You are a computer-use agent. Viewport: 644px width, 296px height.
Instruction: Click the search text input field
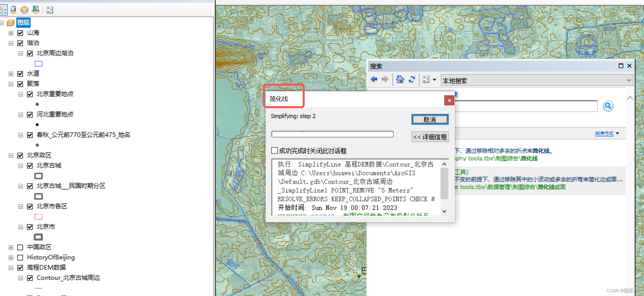click(x=526, y=106)
